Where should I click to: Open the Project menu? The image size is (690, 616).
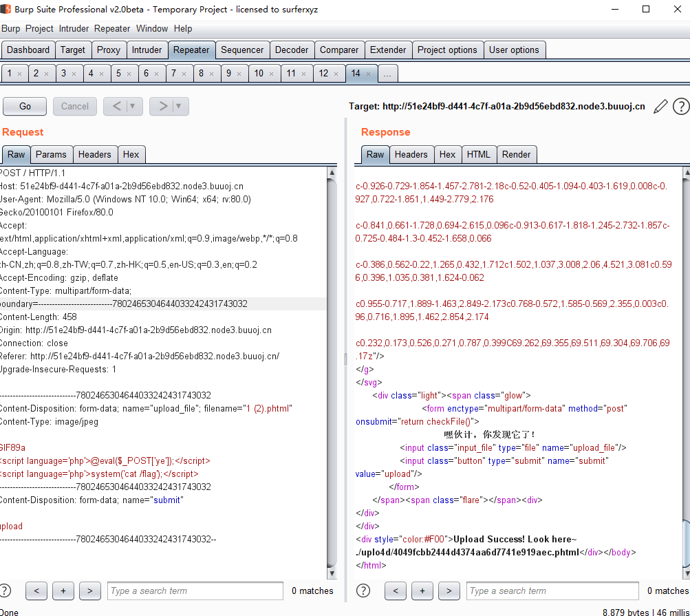click(39, 29)
